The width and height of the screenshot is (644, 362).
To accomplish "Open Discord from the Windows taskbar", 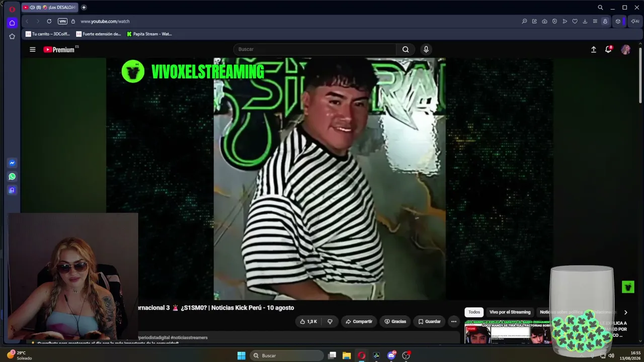I will click(x=391, y=355).
